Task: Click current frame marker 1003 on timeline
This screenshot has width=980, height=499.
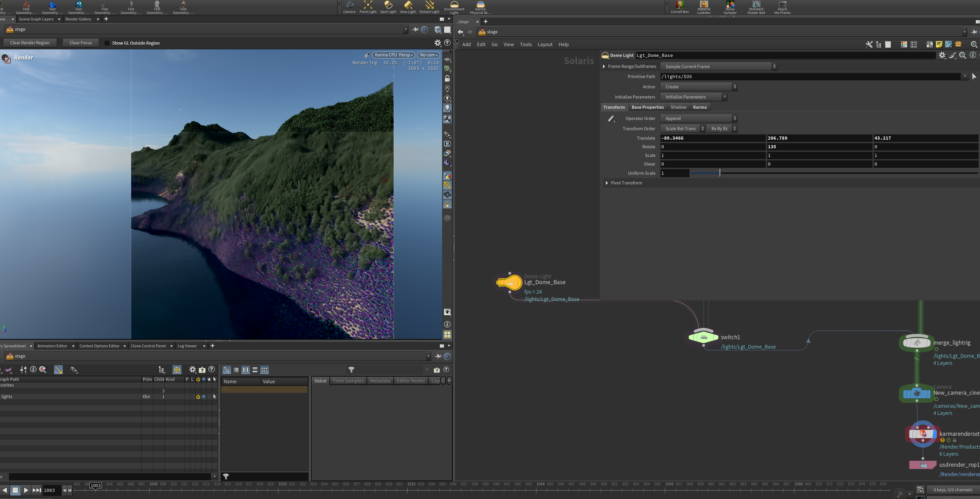Action: click(x=96, y=485)
